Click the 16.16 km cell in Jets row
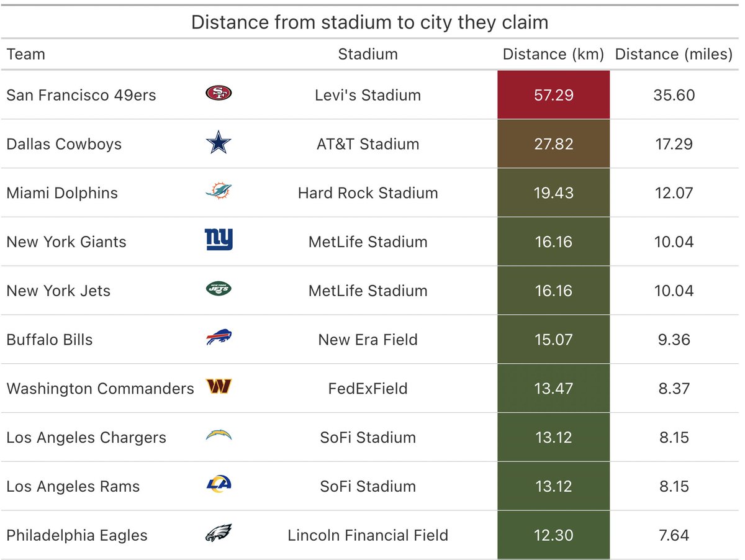Image resolution: width=745 pixels, height=560 pixels. click(x=553, y=291)
